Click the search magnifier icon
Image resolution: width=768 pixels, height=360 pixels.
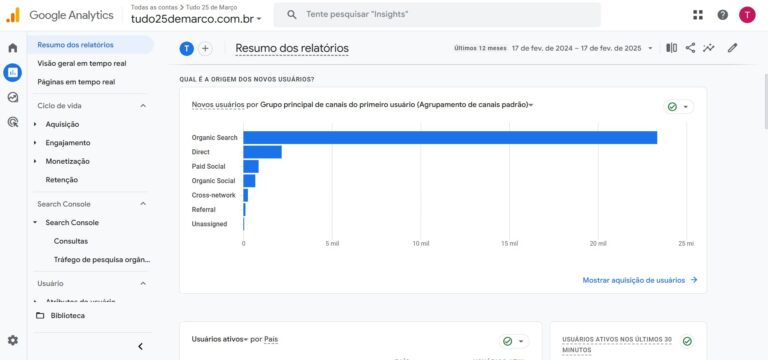click(291, 15)
